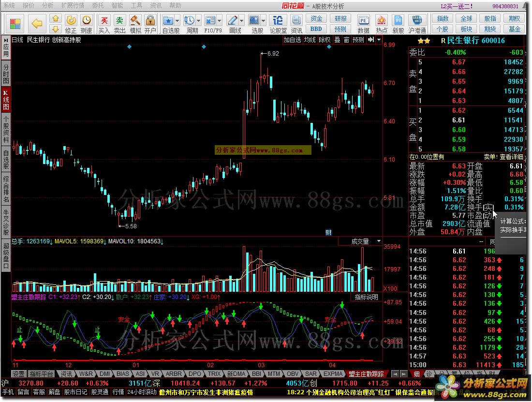This screenshot has height=402, width=532.
Task: Open the 自选股 star folder icon
Action: 168,20
